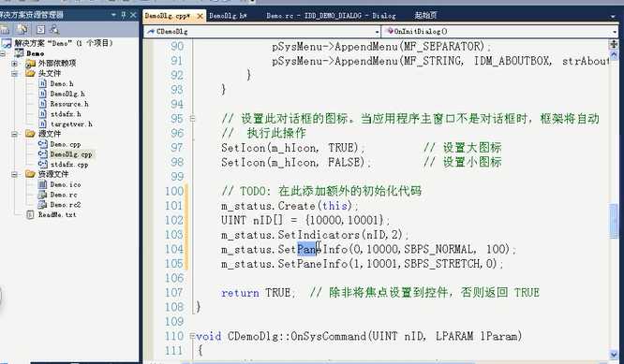The width and height of the screenshot is (624, 364).
Task: Click MF_SEPARATOR on line 90
Action: click(441, 47)
